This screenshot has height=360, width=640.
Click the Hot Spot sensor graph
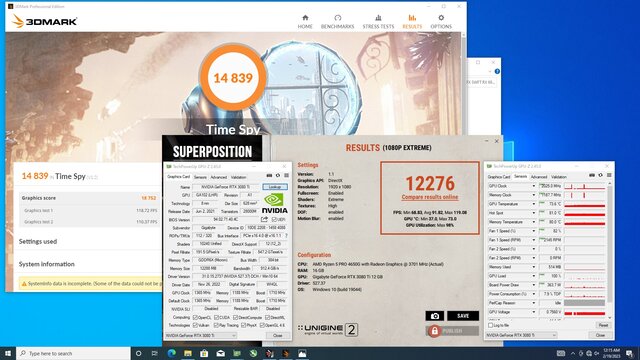pos(584,213)
